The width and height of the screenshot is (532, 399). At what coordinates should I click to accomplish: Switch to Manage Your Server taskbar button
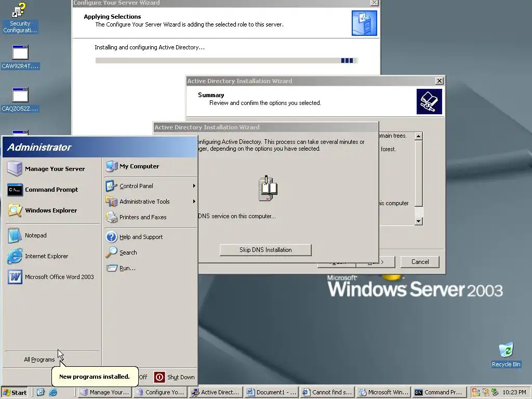coord(105,392)
